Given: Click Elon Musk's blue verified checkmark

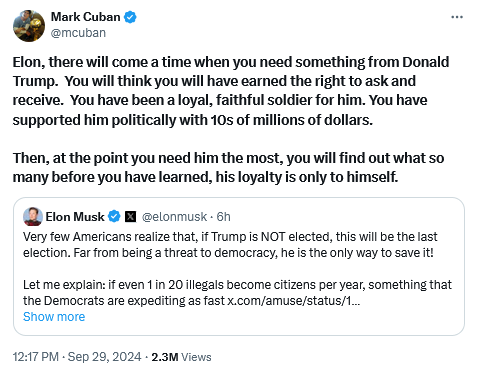Looking at the screenshot, I should [114, 217].
